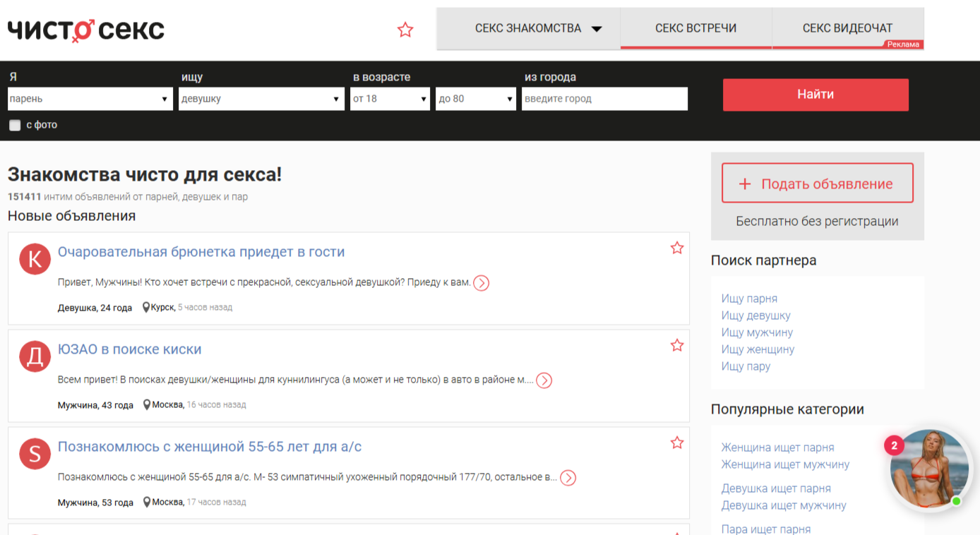The width and height of the screenshot is (980, 535).
Task: Open round avatar icon with letter К
Action: [x=35, y=260]
